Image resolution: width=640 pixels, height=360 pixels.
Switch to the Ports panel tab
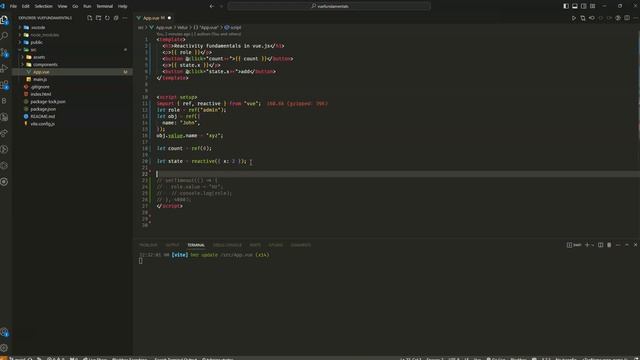tap(255, 245)
